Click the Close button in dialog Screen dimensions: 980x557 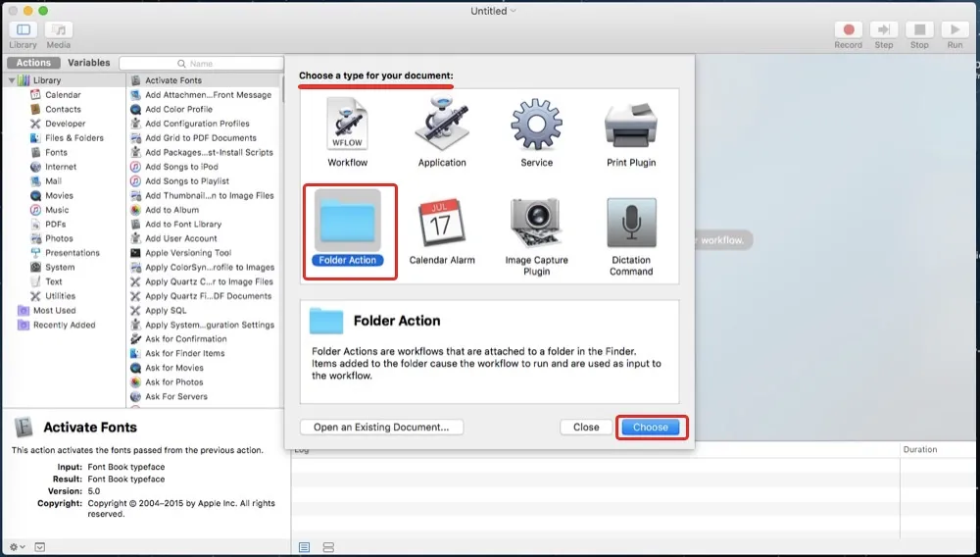pyautogui.click(x=586, y=427)
